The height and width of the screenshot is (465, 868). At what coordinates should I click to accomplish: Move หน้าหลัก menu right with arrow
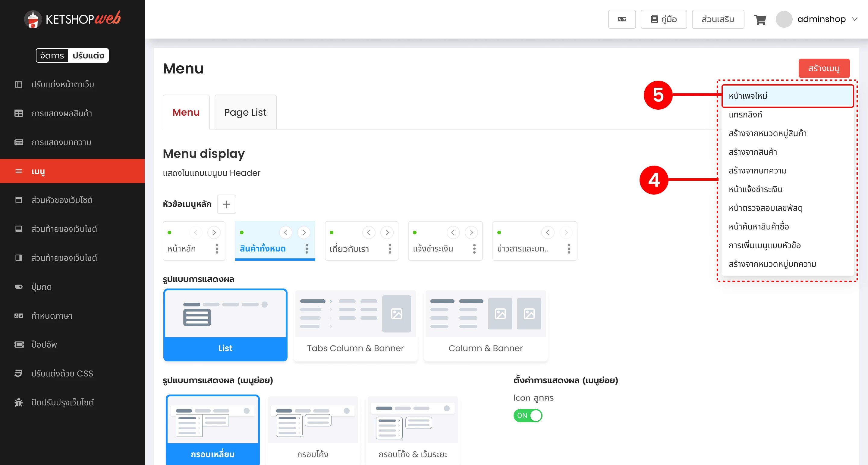pos(214,232)
